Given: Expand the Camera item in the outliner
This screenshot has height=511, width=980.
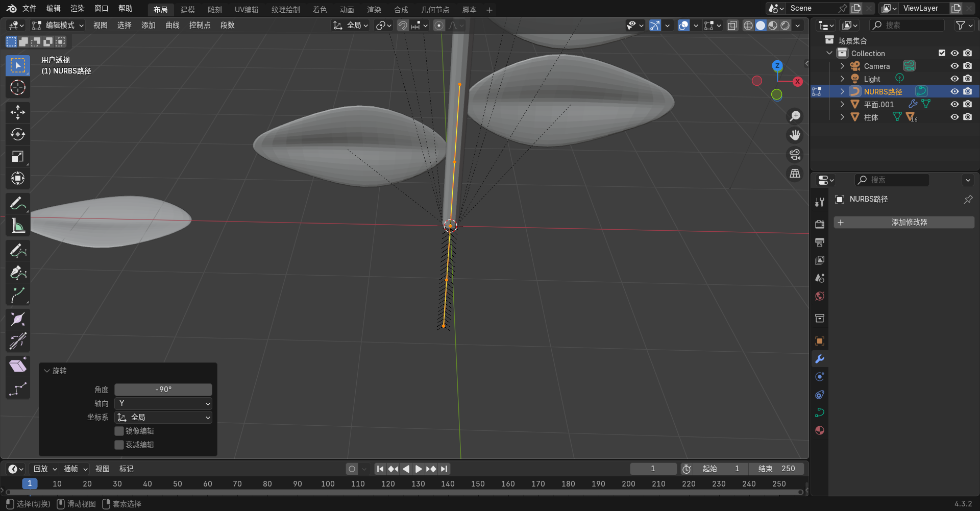Looking at the screenshot, I should (842, 66).
